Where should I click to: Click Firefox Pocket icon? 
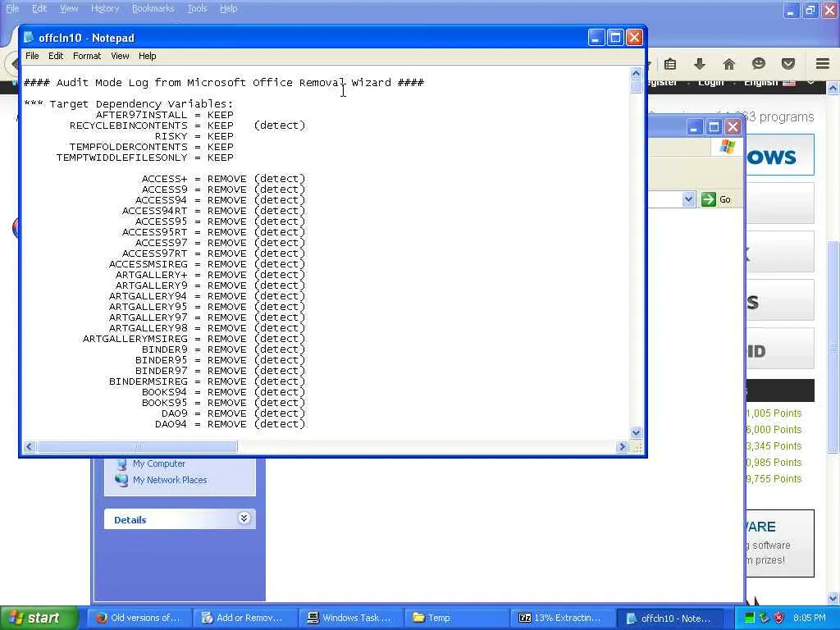tap(788, 64)
